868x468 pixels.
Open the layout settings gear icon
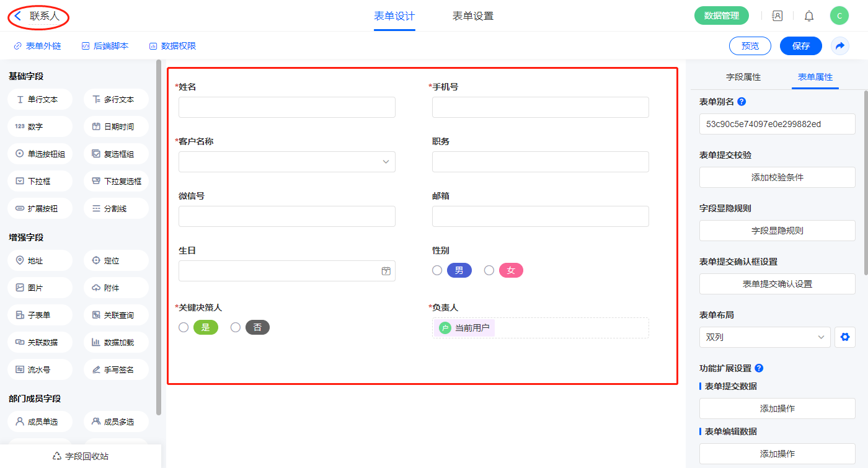coord(844,337)
